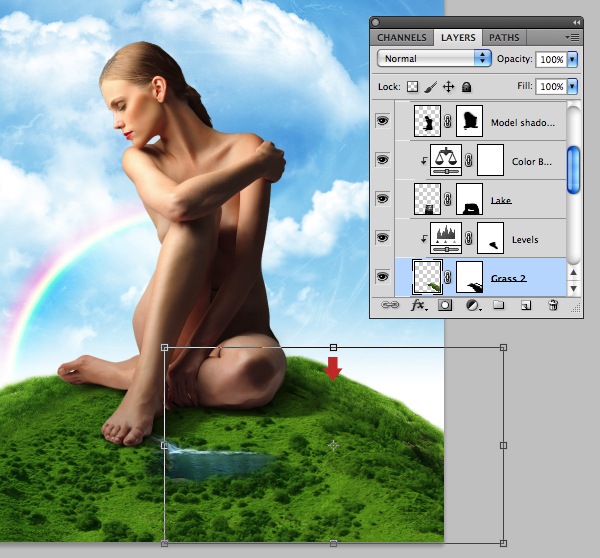Image resolution: width=600 pixels, height=558 pixels.
Task: Open the fx layer style menu
Action: (419, 305)
